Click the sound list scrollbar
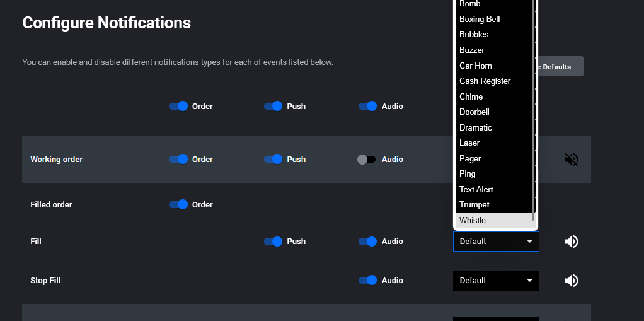 click(534, 110)
